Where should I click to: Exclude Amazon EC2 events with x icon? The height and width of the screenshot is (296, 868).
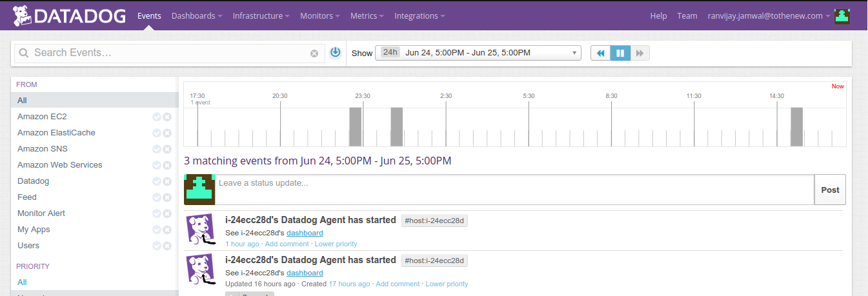point(167,117)
